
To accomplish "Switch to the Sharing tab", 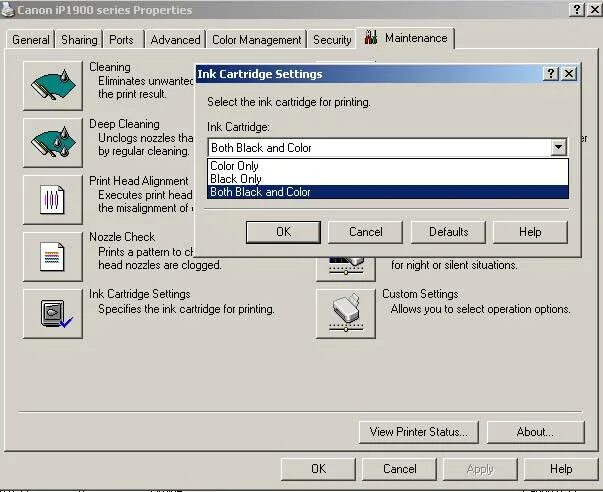I will coord(79,40).
